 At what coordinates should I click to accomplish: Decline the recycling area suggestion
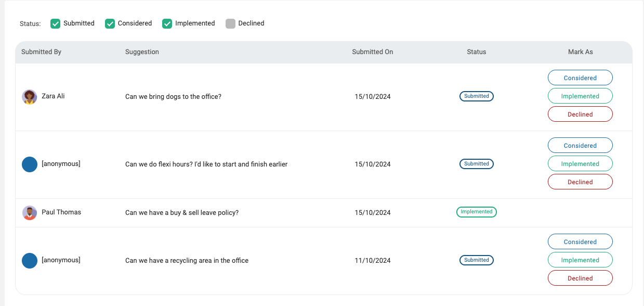580,278
